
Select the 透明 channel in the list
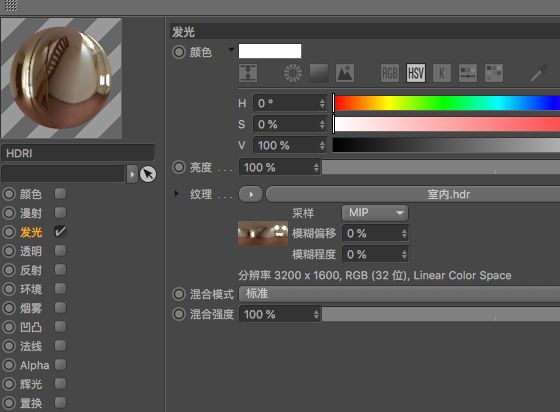(x=31, y=251)
